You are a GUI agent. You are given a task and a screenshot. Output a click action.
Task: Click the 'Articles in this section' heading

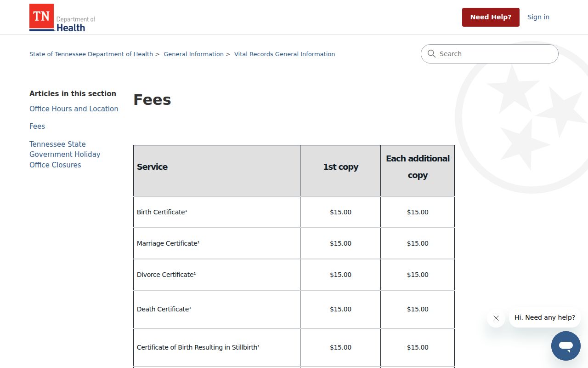(73, 93)
